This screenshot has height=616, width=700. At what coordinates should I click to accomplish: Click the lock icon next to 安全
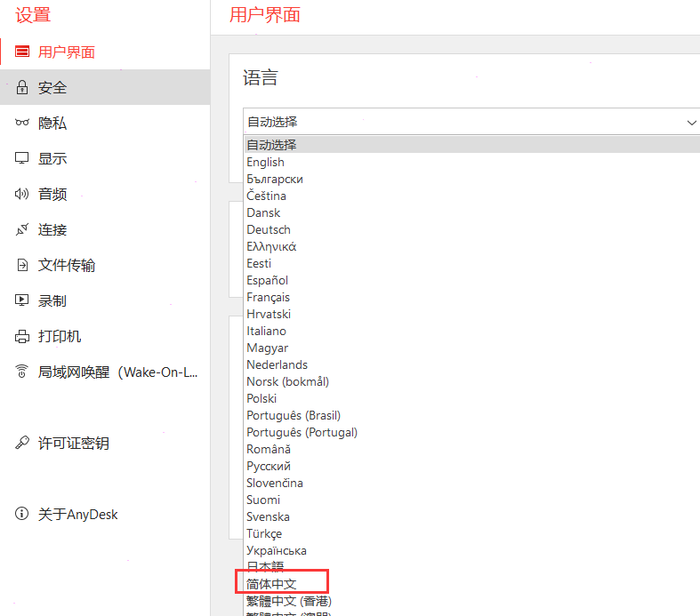coord(22,87)
